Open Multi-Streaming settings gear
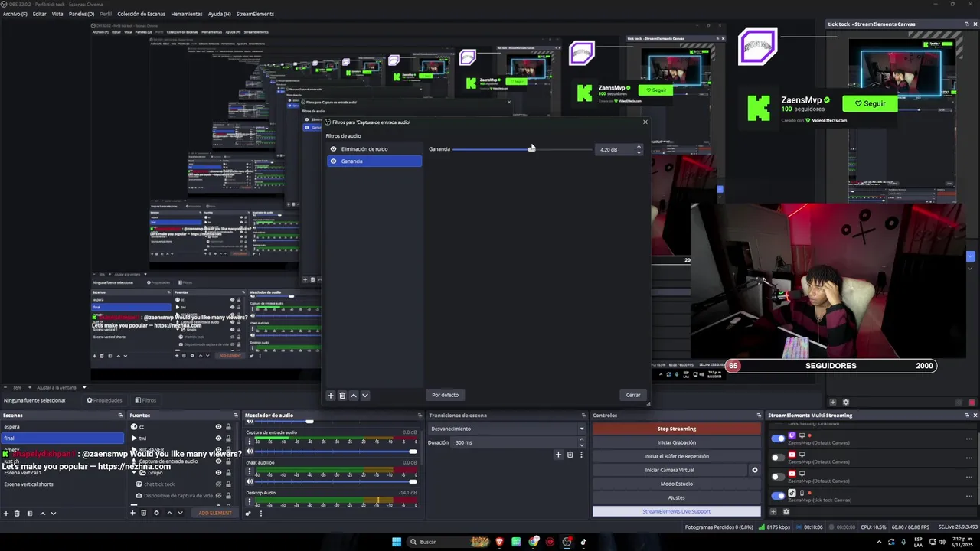 [x=786, y=511]
